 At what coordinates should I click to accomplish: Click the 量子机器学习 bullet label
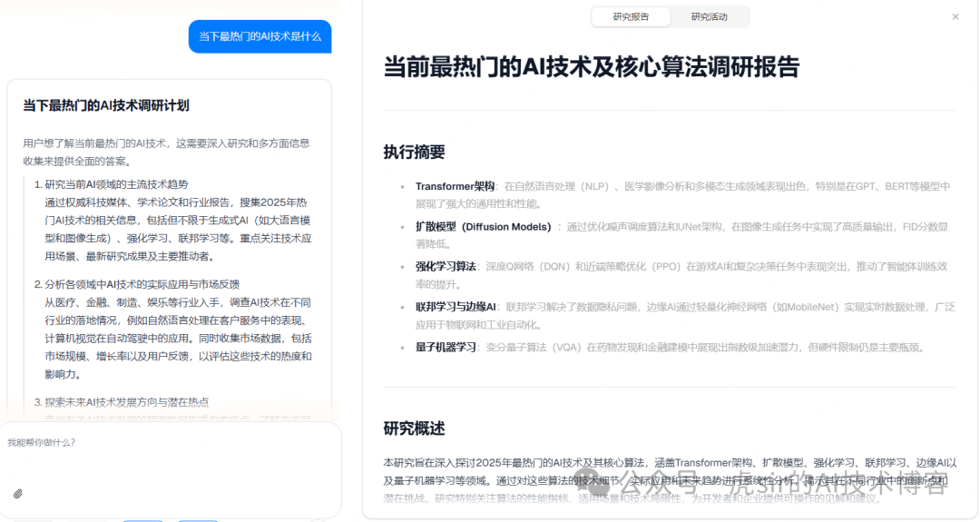click(x=446, y=347)
